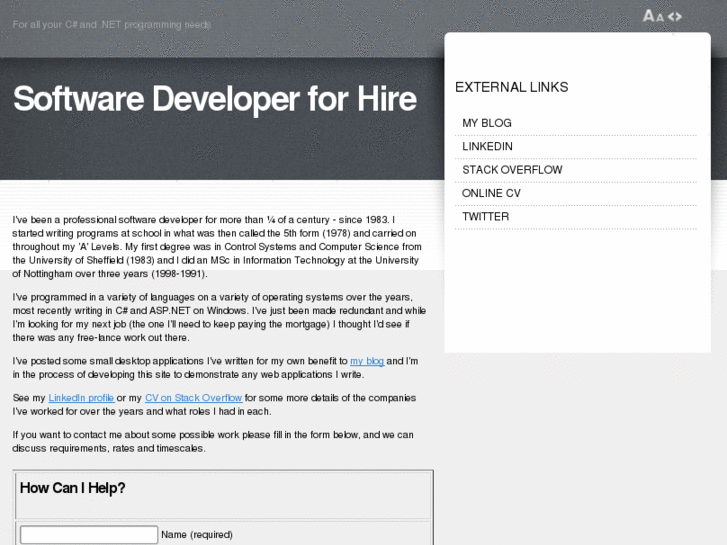Click the small A font size icon
Viewport: 727px width, 545px height.
tap(660, 16)
